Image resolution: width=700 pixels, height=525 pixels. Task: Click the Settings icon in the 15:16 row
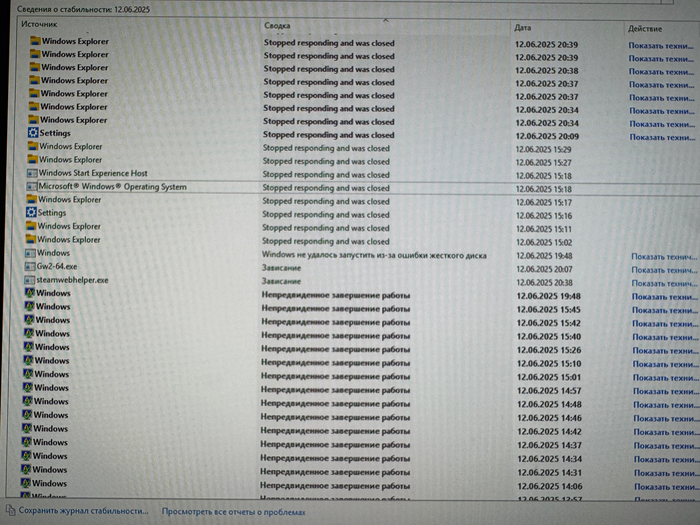31,213
